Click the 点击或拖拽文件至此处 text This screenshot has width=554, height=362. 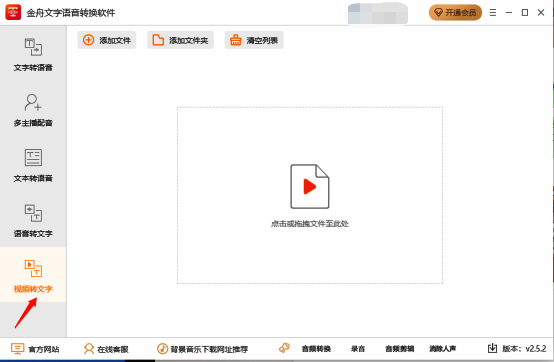click(310, 224)
